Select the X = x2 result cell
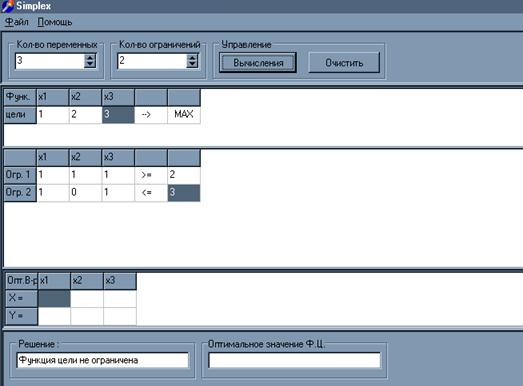Screen dimensions: 523x386 click(x=87, y=298)
